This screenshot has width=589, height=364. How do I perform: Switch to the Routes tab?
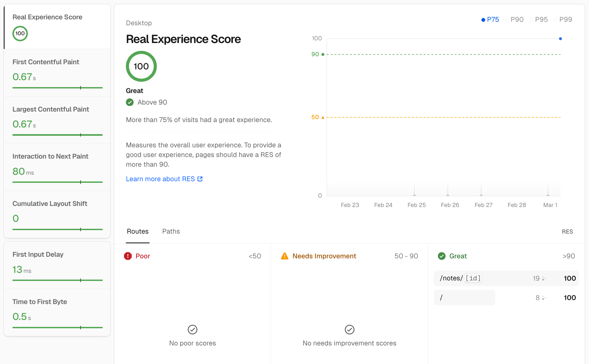137,231
